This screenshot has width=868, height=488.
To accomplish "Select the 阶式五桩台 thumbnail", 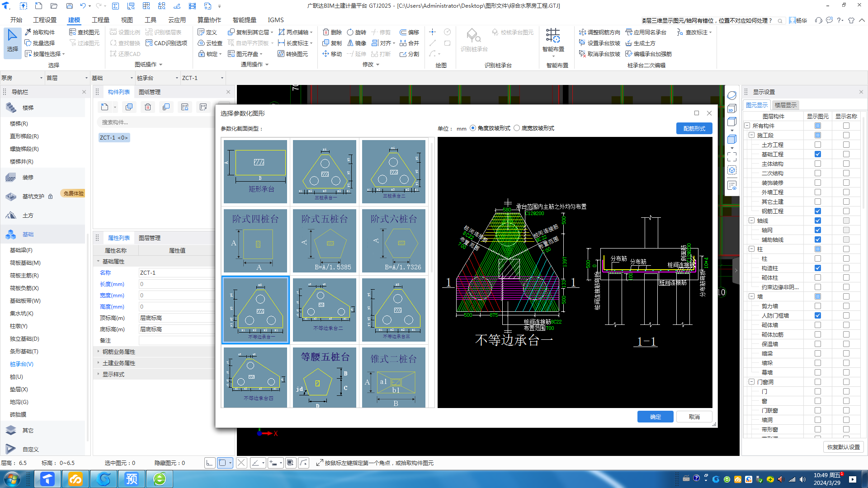I will tap(325, 240).
